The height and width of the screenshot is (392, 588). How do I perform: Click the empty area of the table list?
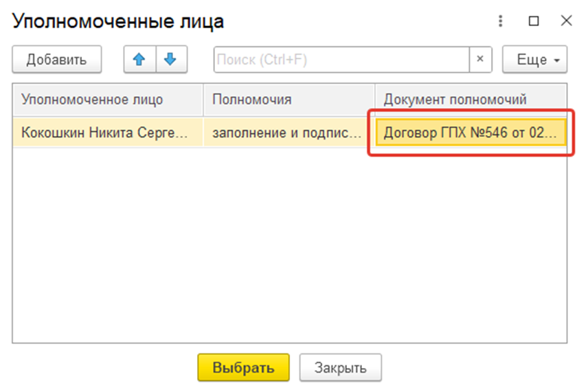[289, 244]
